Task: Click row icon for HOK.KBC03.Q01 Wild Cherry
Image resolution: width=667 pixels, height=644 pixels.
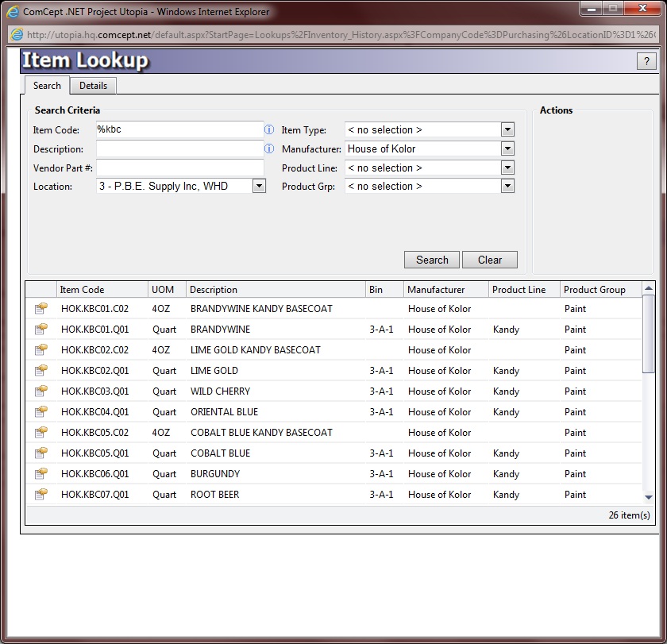Action: [x=40, y=391]
